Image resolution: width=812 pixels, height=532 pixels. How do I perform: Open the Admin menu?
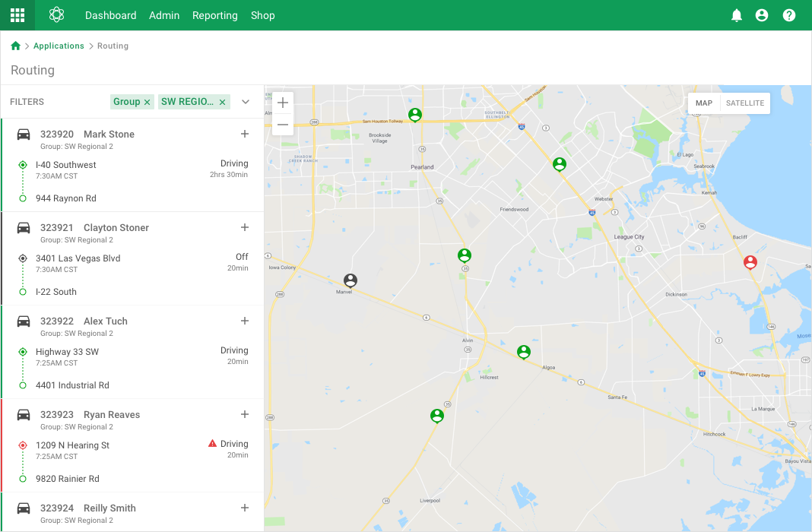pyautogui.click(x=164, y=15)
